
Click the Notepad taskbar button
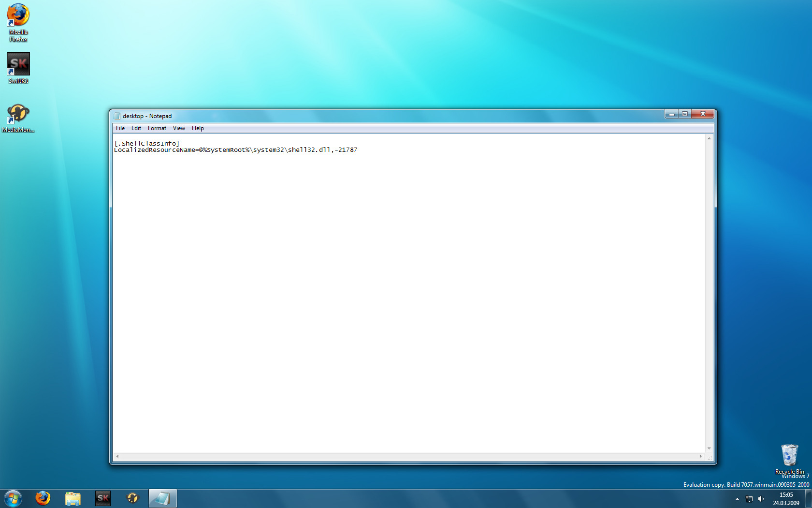click(162, 498)
